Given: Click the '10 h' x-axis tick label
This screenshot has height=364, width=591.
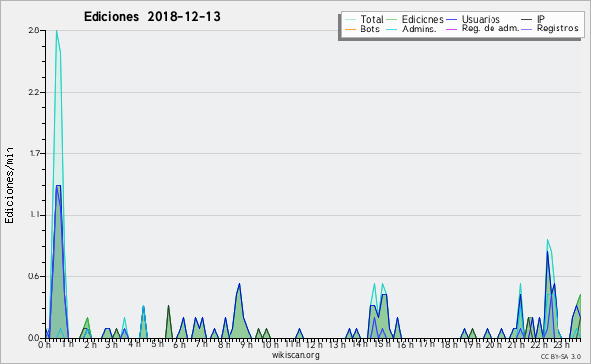Looking at the screenshot, I should (x=270, y=344).
